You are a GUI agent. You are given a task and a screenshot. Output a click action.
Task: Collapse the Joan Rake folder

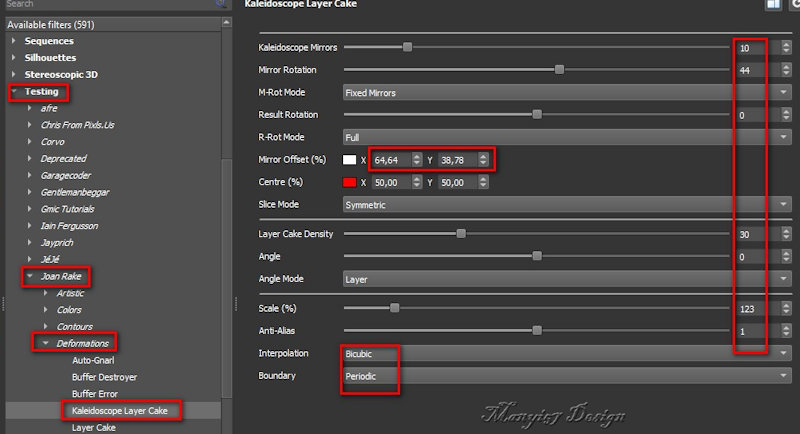click(x=30, y=276)
